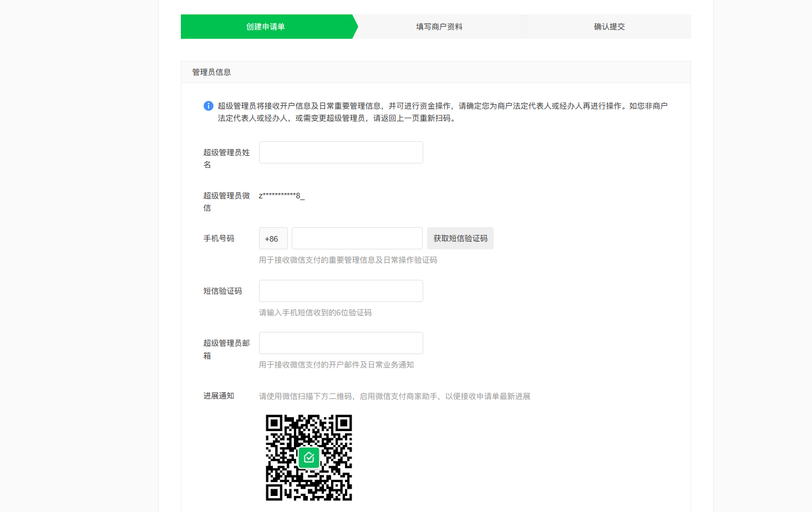Select the 填写商户资料 step tab
Viewport: 812px width, 512px height.
(x=439, y=27)
